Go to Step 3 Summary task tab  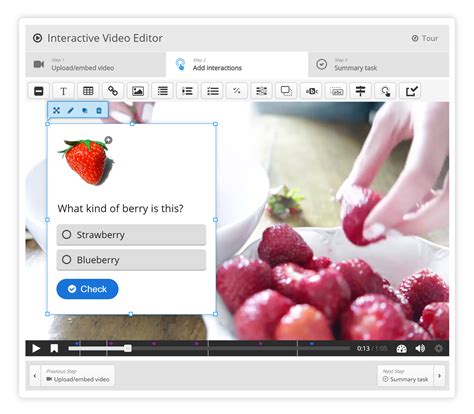(378, 64)
